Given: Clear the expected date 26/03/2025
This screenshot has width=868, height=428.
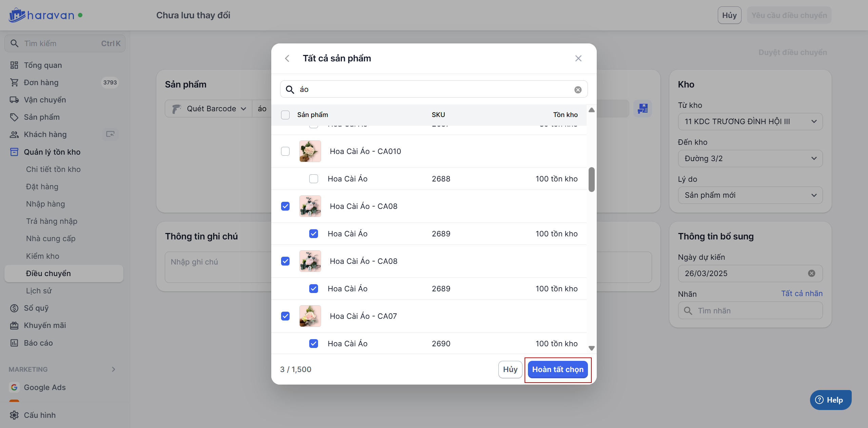Looking at the screenshot, I should pos(811,273).
